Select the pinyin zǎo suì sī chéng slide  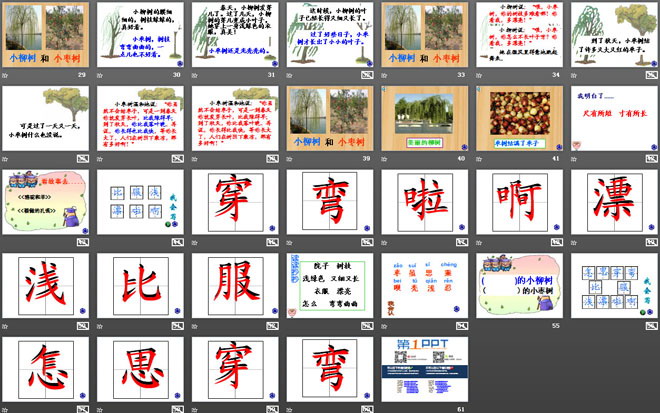click(425, 285)
